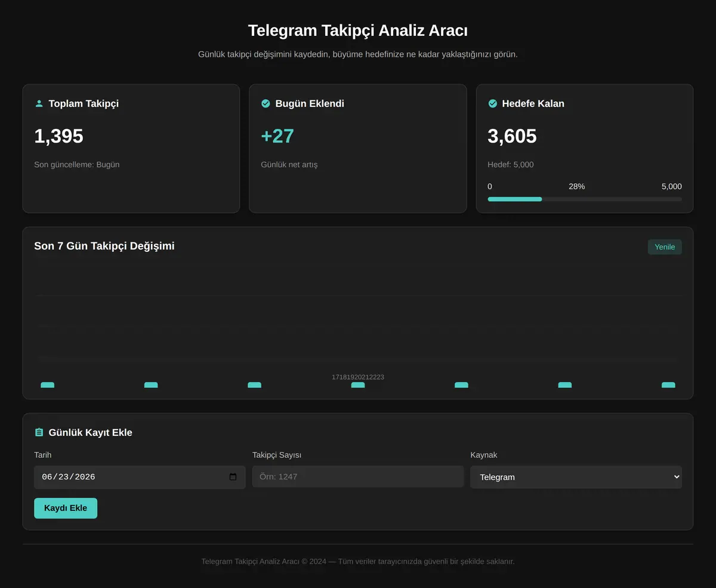The width and height of the screenshot is (716, 588).
Task: Click the +27 daily added value
Action: (x=277, y=136)
